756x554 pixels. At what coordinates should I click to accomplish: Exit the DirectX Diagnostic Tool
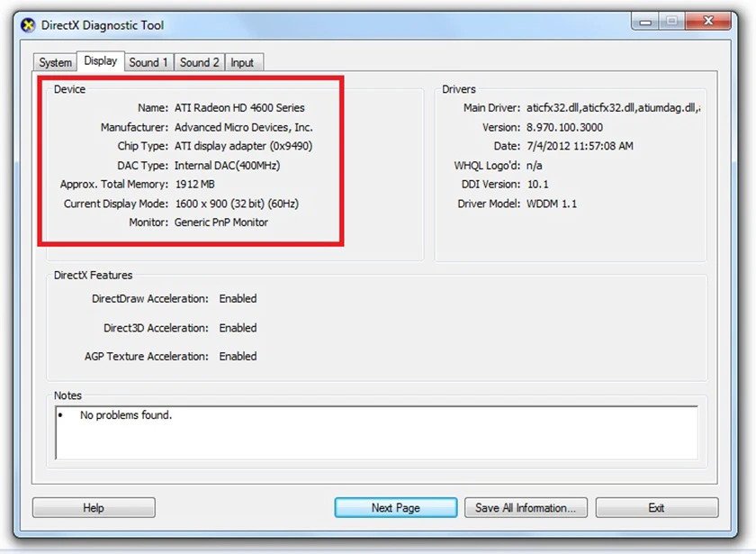pos(656,507)
